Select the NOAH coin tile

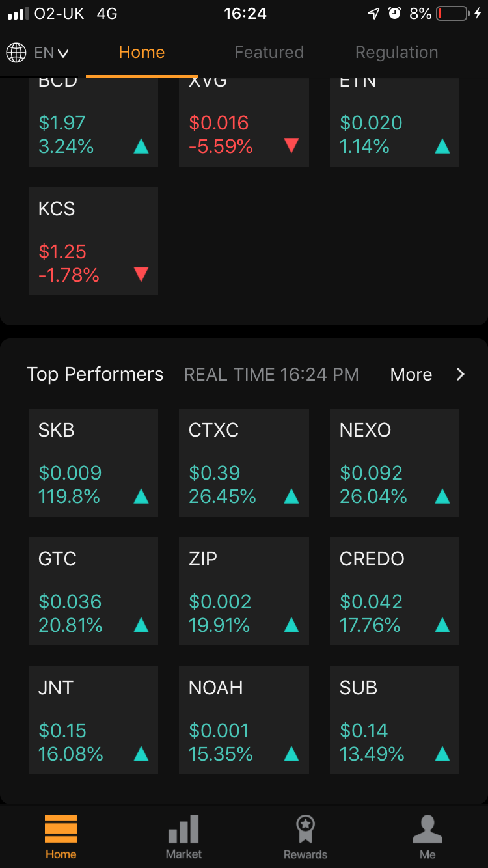pos(244,720)
